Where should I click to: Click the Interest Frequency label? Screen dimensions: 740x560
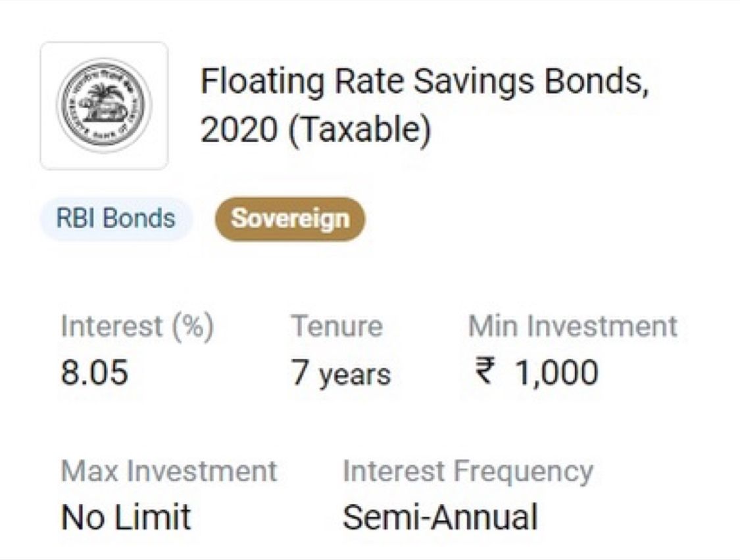468,471
